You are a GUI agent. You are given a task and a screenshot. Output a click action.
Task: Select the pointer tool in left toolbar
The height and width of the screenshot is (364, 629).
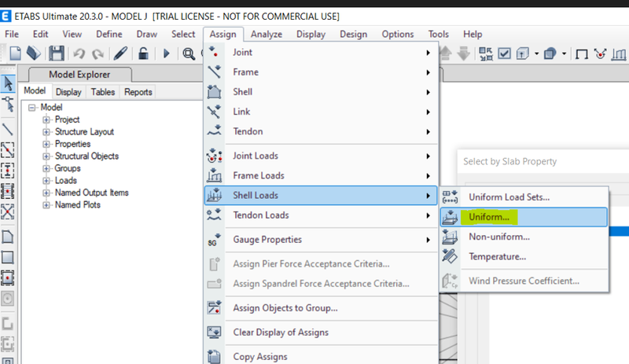pos(8,83)
